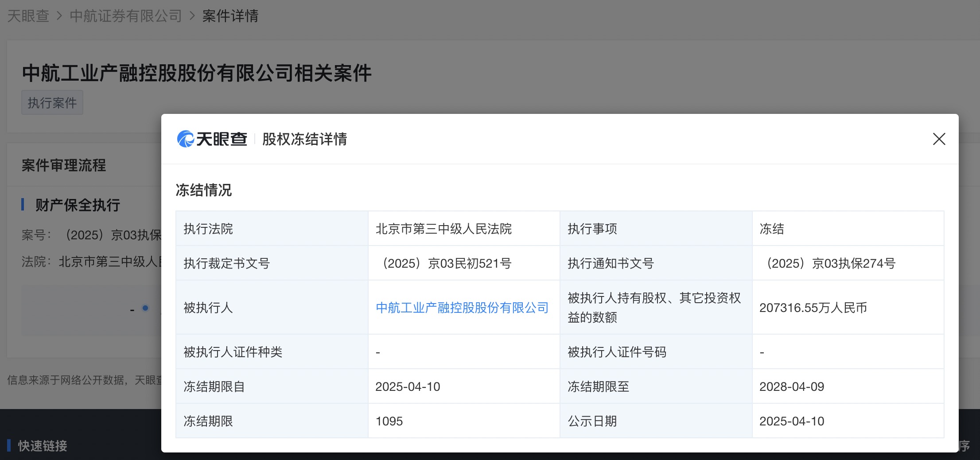
Task: Click notice number (2025)京03执保274号 in table
Action: click(x=828, y=263)
